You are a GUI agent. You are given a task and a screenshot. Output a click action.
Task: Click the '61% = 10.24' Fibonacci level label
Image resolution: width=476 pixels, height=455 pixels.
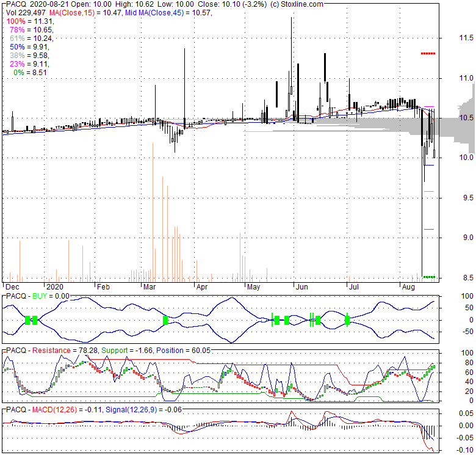pyautogui.click(x=32, y=38)
